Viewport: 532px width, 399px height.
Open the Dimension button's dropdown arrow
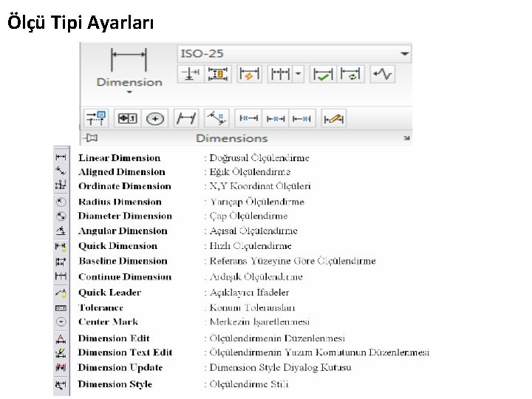(x=129, y=92)
